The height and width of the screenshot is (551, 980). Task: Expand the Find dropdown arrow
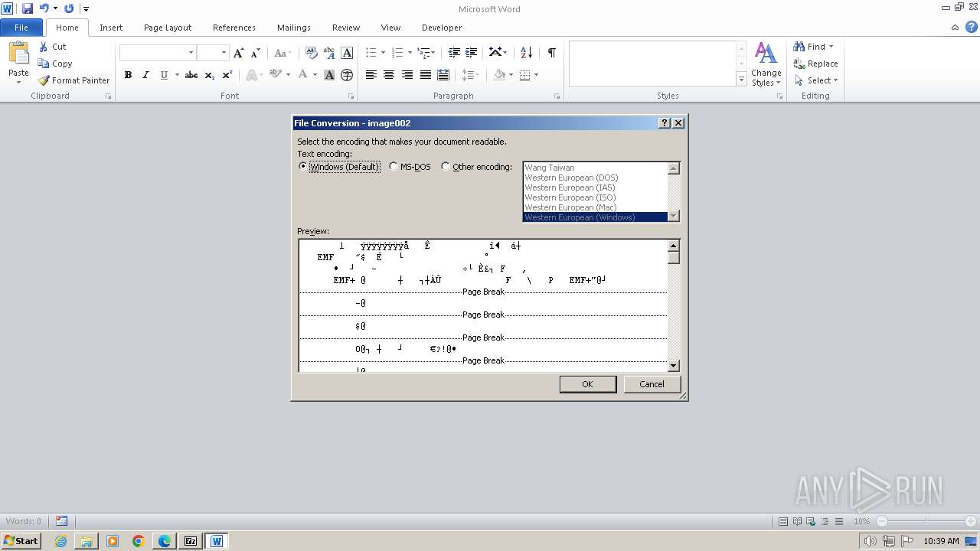tap(831, 47)
